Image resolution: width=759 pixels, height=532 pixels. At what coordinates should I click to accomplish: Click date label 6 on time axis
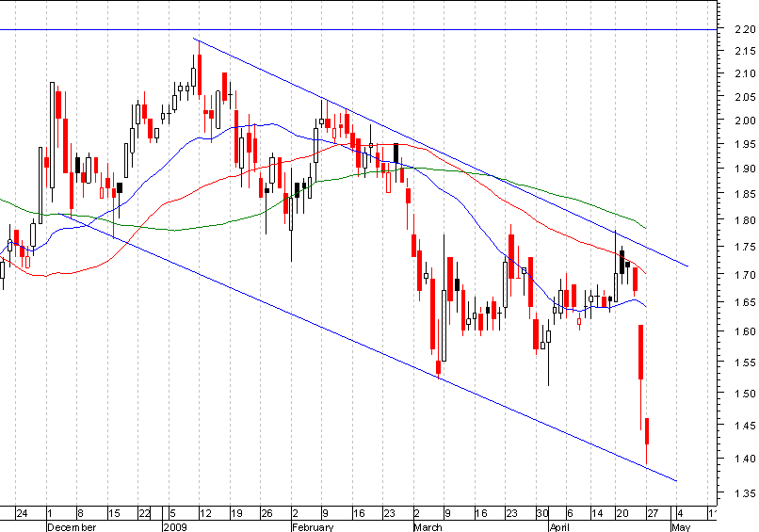570,513
